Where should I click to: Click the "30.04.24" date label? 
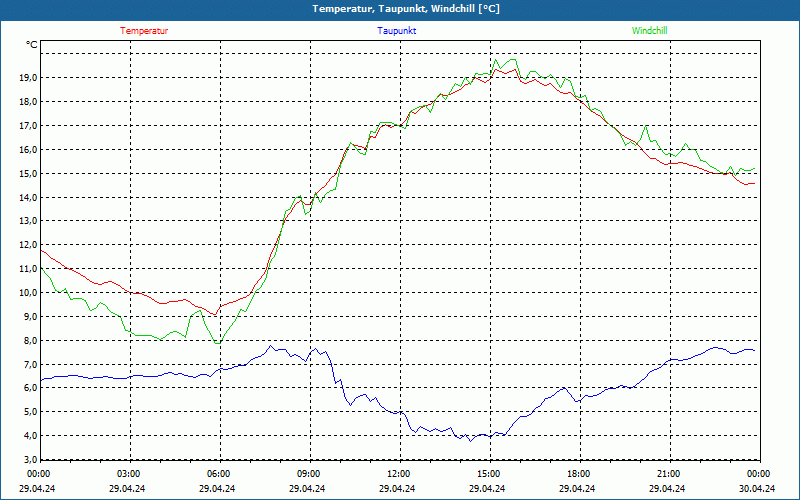click(758, 488)
